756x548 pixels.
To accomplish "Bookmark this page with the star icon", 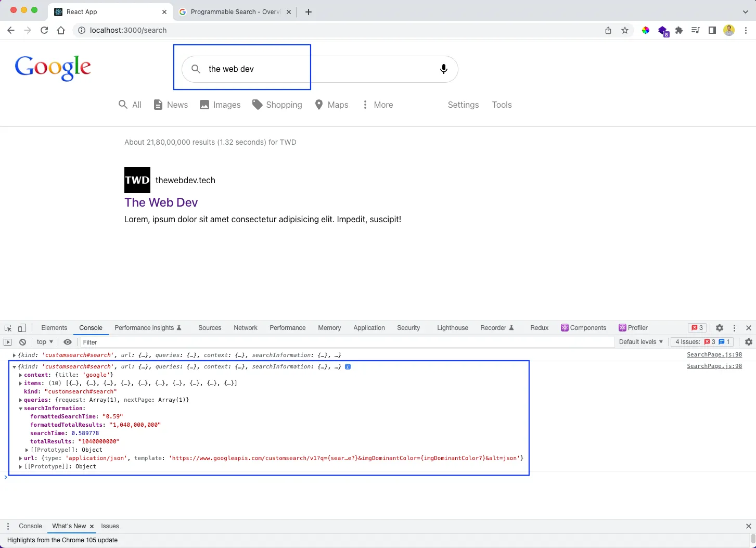I will pos(625,30).
